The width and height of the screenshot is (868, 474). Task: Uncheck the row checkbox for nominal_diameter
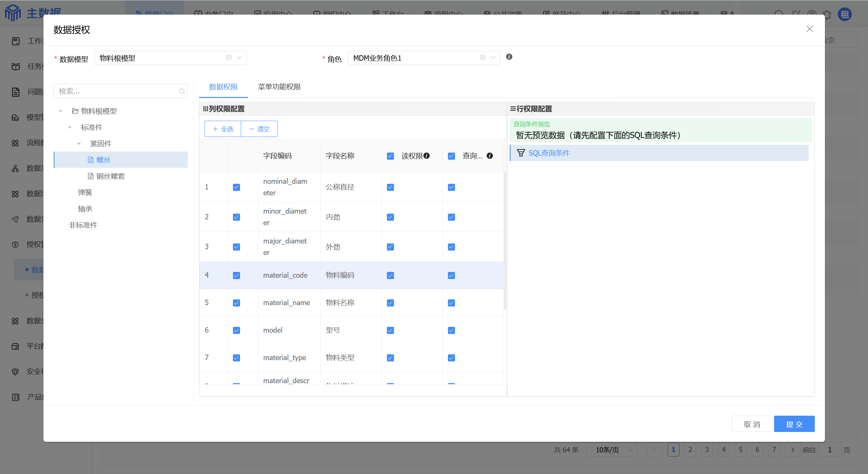point(236,187)
